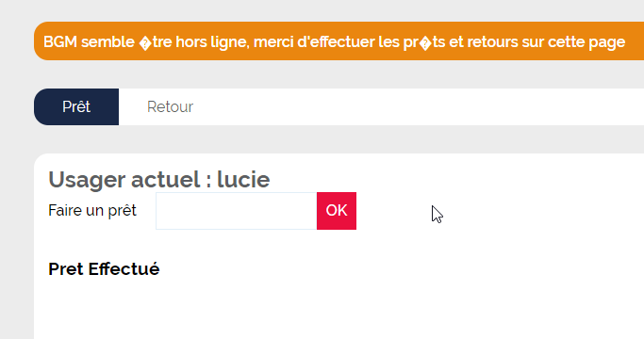Image resolution: width=644 pixels, height=339 pixels.
Task: Click the Faire un prêt label
Action: point(92,211)
